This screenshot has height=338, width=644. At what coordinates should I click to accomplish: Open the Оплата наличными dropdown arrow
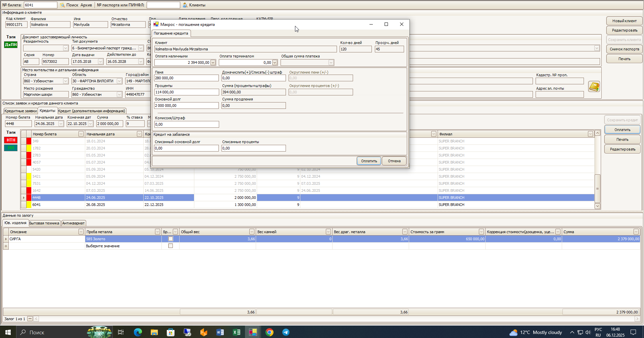point(213,62)
